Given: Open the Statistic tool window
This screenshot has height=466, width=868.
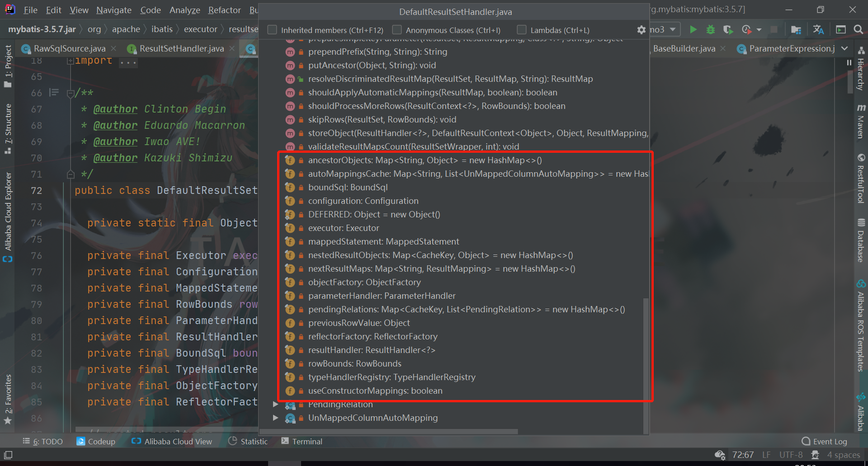Looking at the screenshot, I should [248, 442].
